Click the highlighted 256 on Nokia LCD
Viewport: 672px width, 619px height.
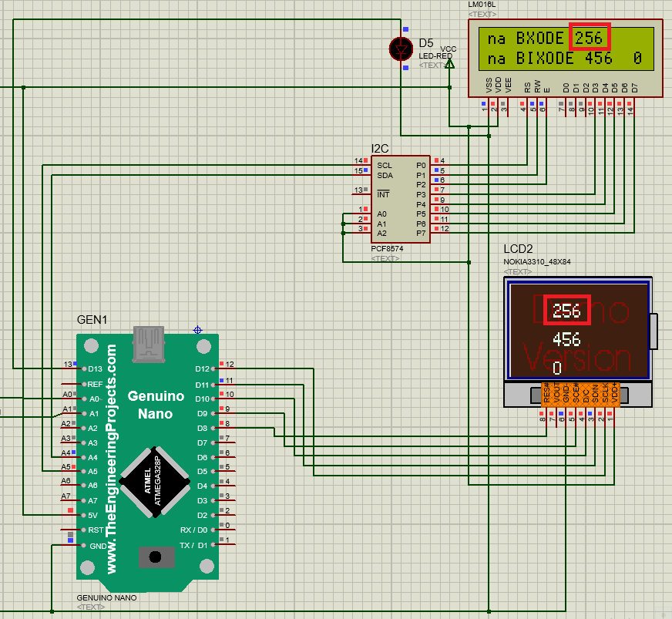click(567, 310)
